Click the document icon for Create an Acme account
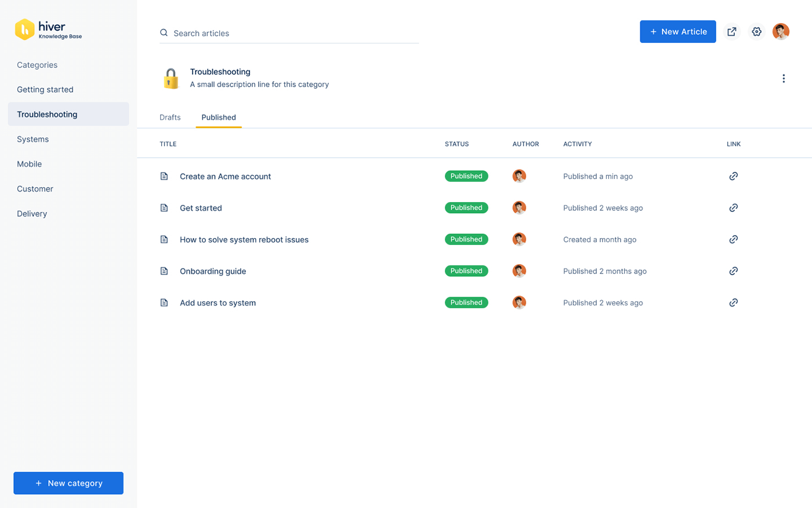This screenshot has height=508, width=812. [164, 176]
